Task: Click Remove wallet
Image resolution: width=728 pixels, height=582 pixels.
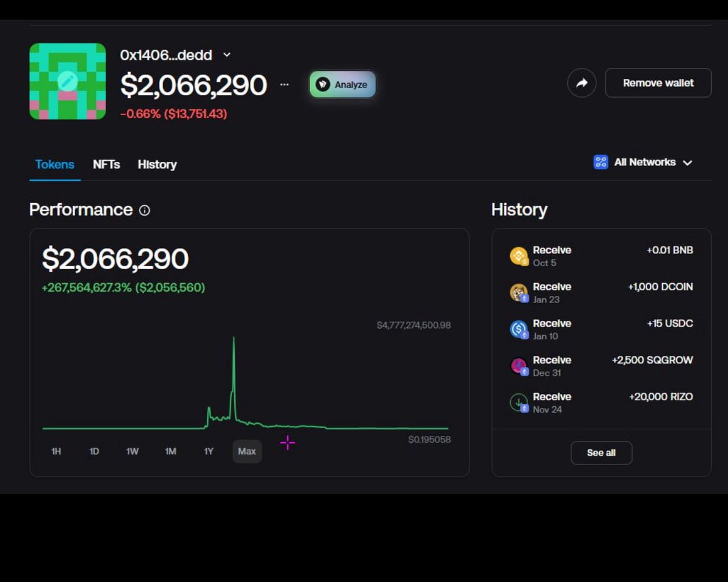Action: click(x=658, y=82)
